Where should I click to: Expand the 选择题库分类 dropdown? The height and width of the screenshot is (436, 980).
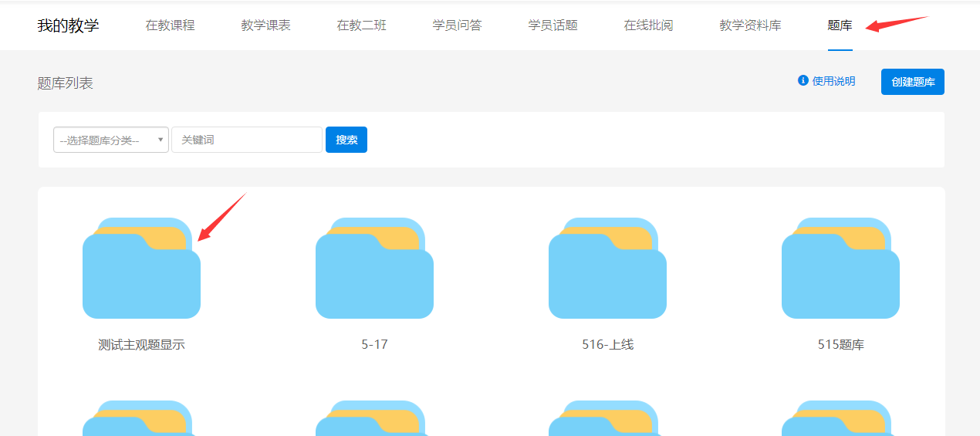tap(111, 140)
